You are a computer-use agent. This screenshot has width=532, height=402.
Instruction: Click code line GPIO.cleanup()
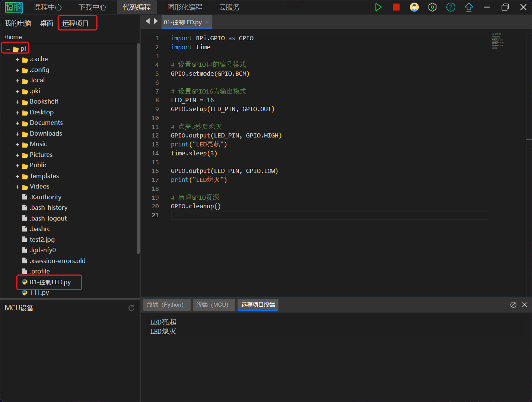(x=196, y=206)
